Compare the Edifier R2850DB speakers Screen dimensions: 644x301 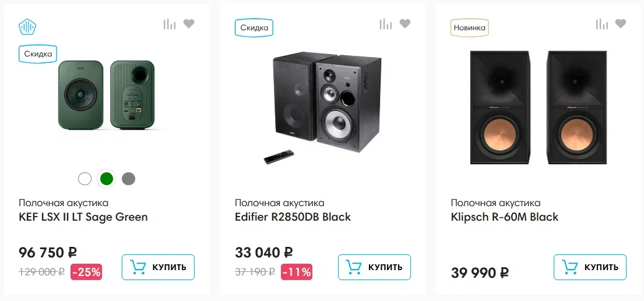[x=386, y=24]
